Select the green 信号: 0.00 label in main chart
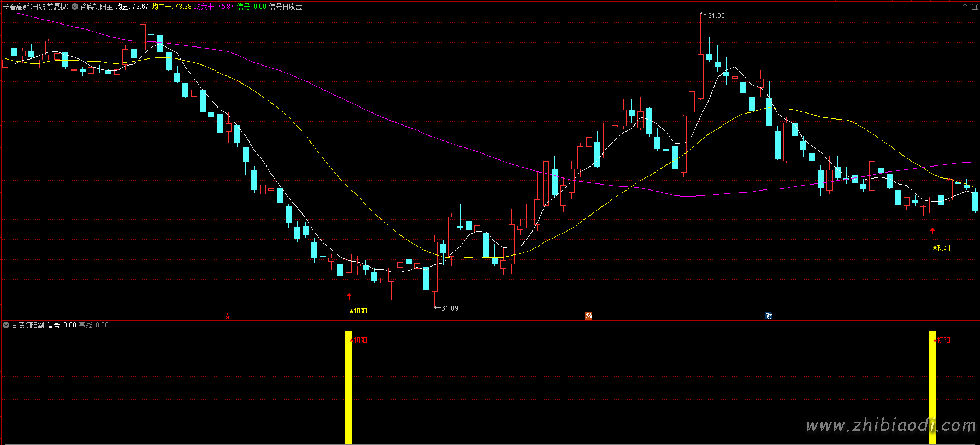 [x=252, y=7]
